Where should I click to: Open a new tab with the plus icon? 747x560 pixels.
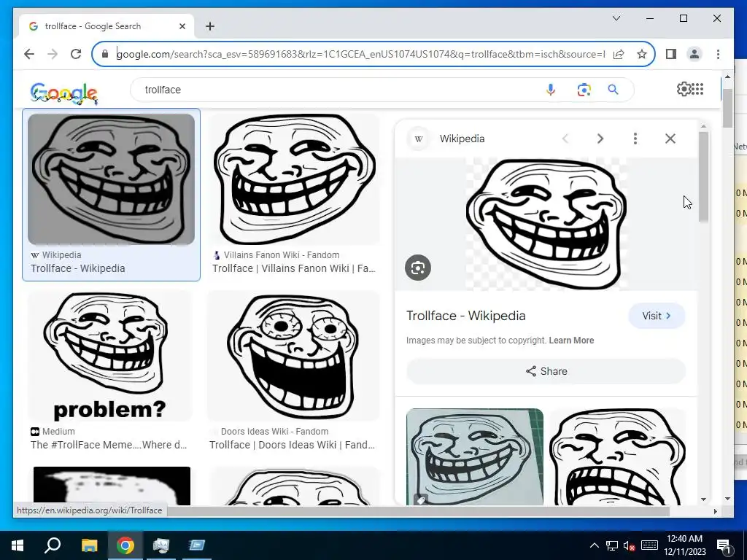tap(210, 26)
